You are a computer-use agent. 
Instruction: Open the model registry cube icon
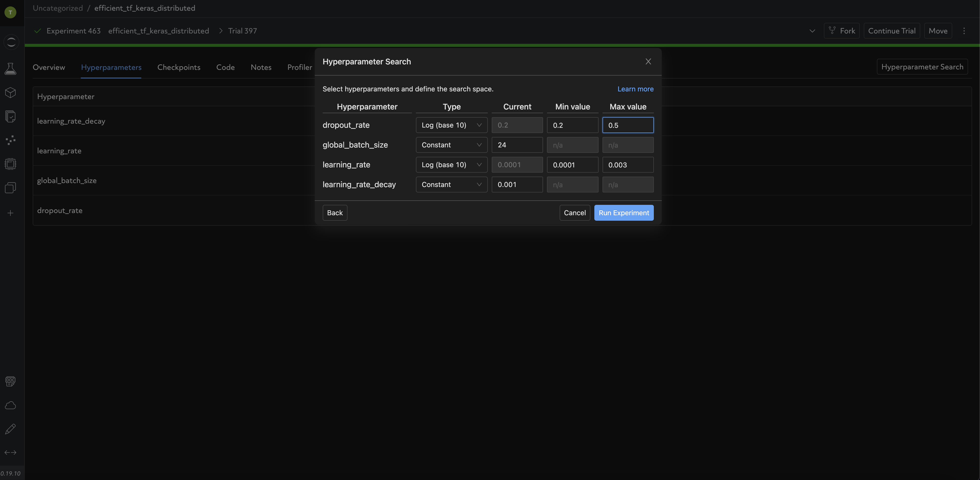pos(10,92)
